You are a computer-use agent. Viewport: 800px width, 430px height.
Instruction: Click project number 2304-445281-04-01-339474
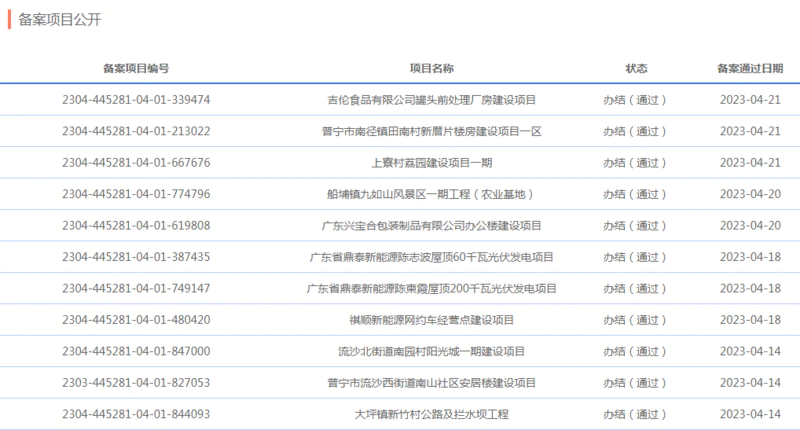coord(136,100)
